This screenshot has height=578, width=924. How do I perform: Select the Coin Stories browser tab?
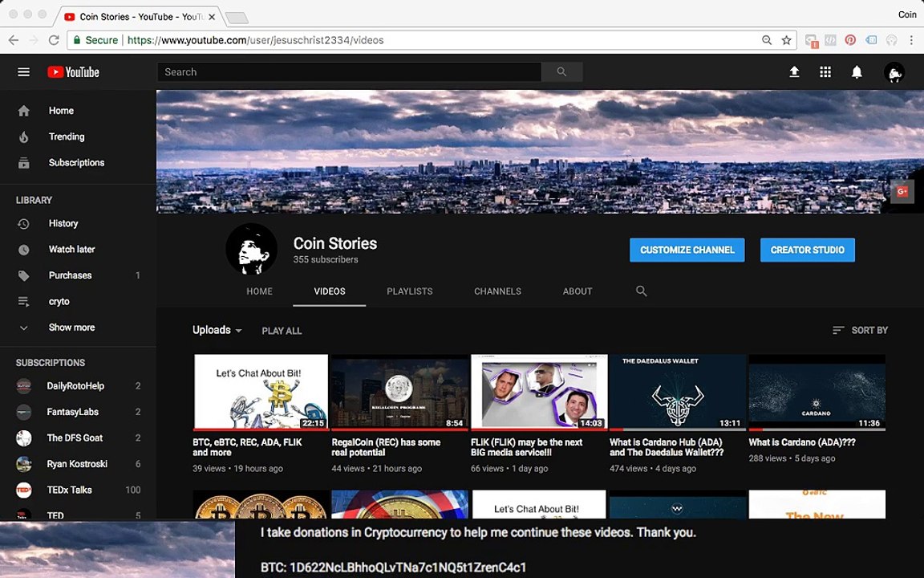[x=139, y=17]
